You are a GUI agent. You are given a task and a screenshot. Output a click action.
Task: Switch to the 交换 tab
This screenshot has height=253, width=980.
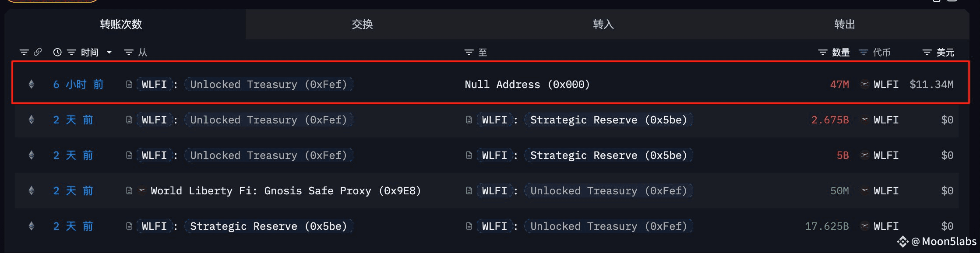point(362,25)
